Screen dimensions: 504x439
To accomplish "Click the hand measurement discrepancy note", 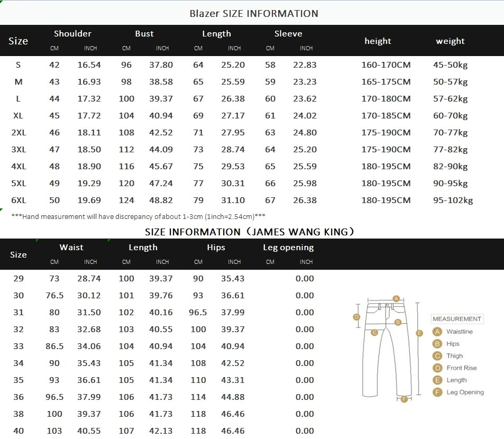I will (x=139, y=216).
